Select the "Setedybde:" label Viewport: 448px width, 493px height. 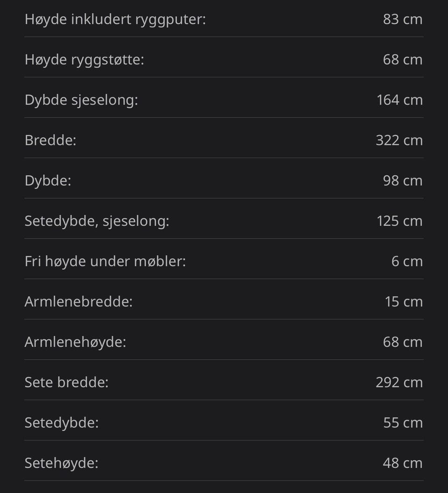pyautogui.click(x=62, y=423)
